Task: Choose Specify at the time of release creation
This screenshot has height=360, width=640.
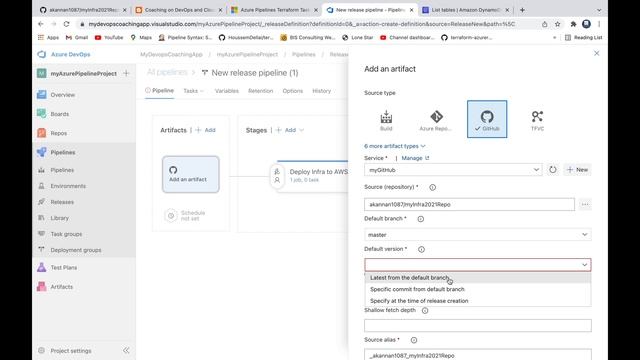Action: 478,301
